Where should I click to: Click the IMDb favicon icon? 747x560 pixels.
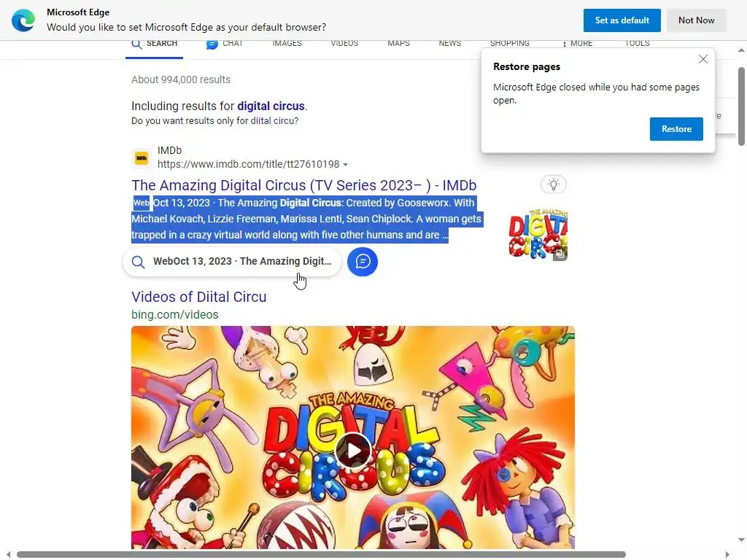(x=141, y=157)
